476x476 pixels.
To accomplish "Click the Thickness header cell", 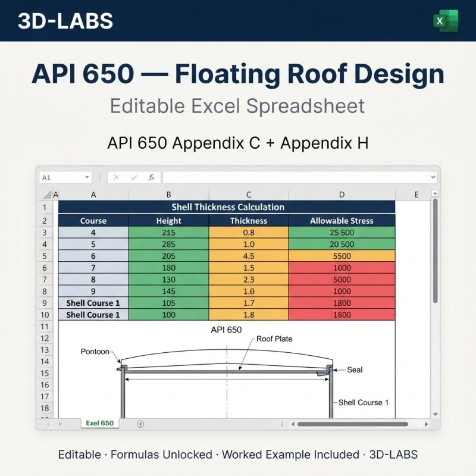I will click(x=249, y=221).
